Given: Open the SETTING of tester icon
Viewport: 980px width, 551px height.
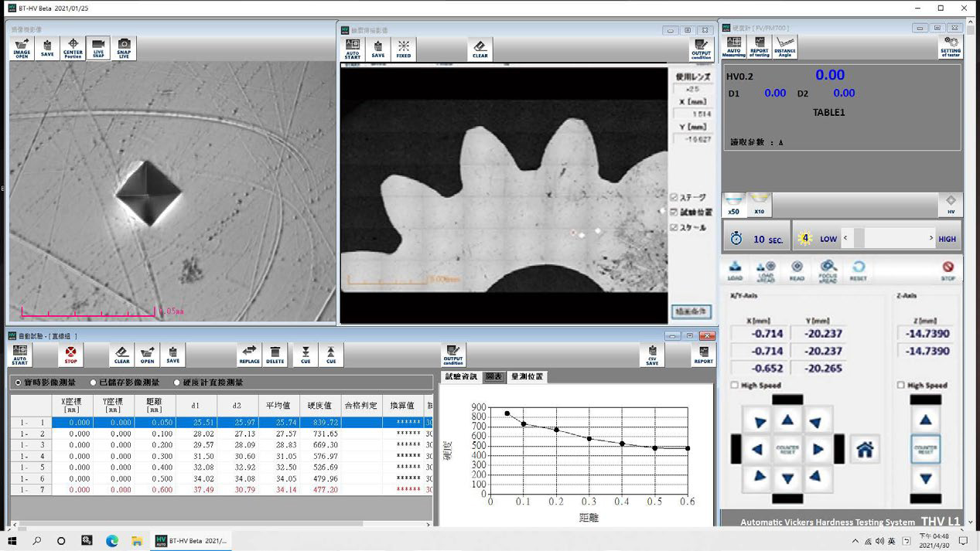Looking at the screenshot, I should (x=950, y=47).
